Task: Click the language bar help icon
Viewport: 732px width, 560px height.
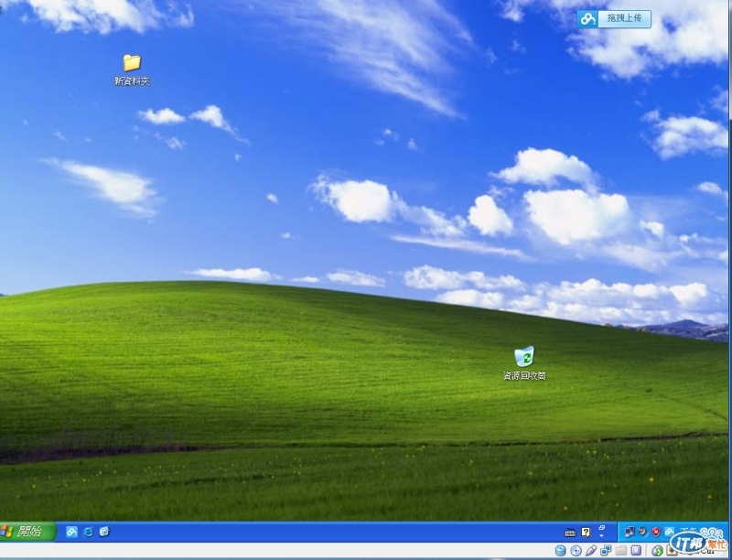Action: [586, 533]
